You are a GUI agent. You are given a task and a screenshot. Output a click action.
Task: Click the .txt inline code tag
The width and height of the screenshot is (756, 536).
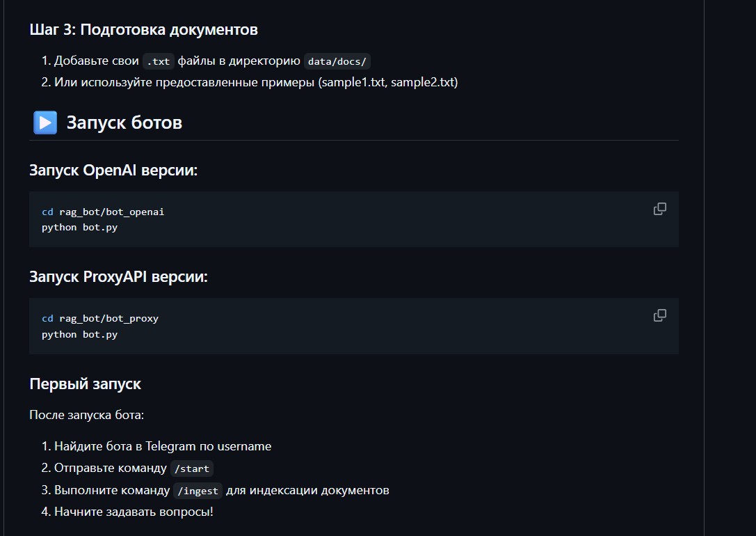[159, 61]
